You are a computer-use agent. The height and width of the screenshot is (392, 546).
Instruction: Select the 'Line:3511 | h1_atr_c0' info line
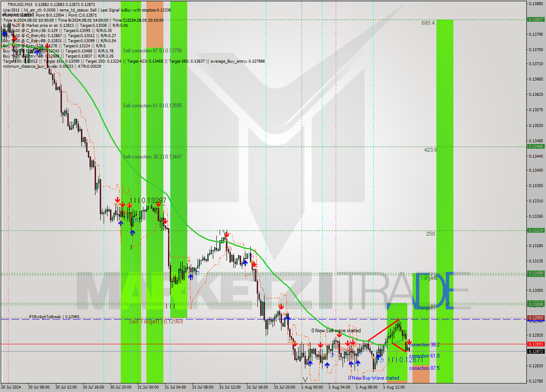87,9
